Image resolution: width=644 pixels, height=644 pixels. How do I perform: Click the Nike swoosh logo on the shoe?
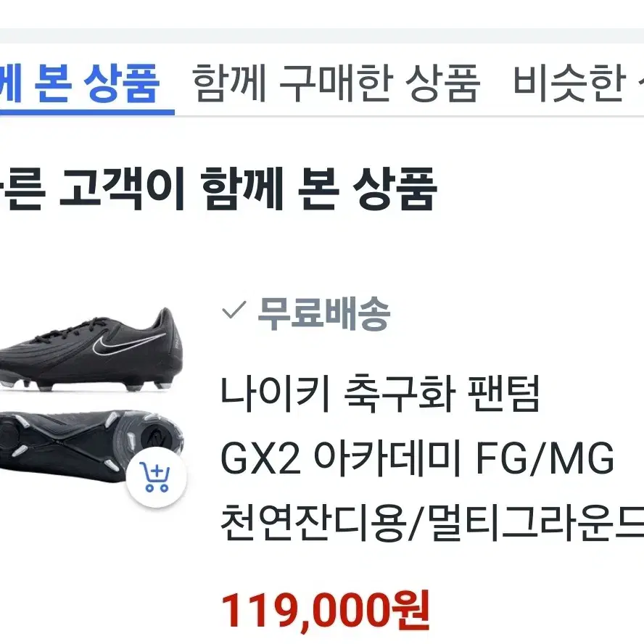click(128, 343)
